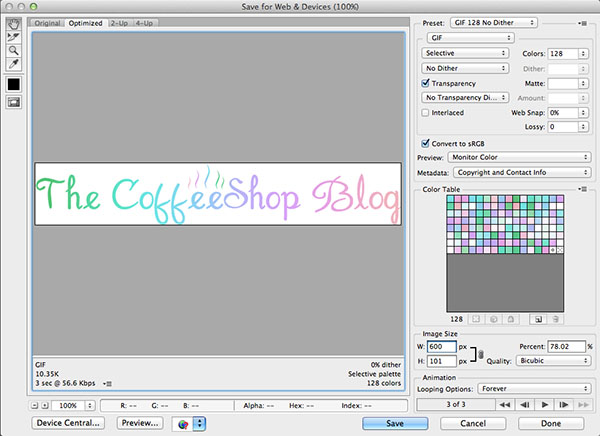Open the Preset dropdown
The width and height of the screenshot is (600, 436).
[494, 23]
